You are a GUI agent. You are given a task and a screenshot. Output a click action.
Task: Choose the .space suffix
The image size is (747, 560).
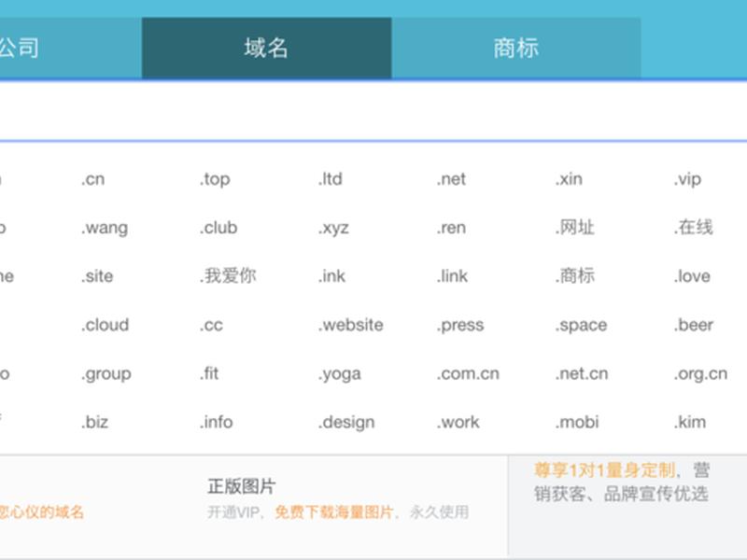click(581, 325)
